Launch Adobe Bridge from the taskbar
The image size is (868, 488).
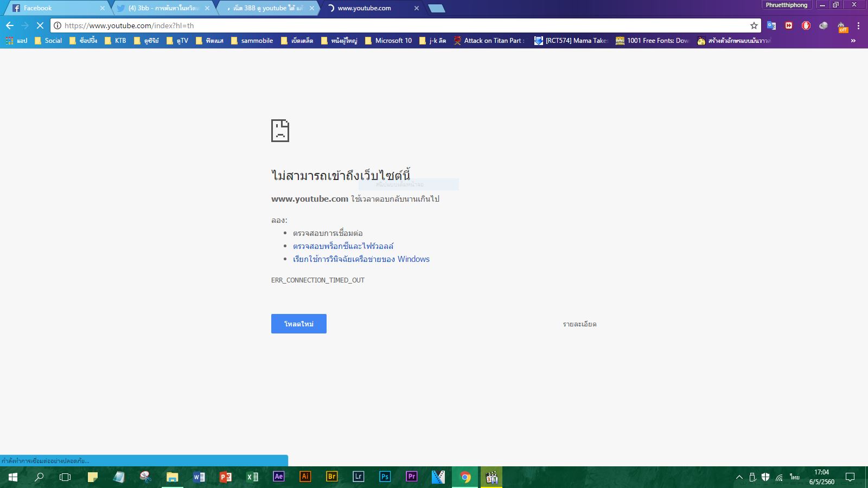coord(332,477)
